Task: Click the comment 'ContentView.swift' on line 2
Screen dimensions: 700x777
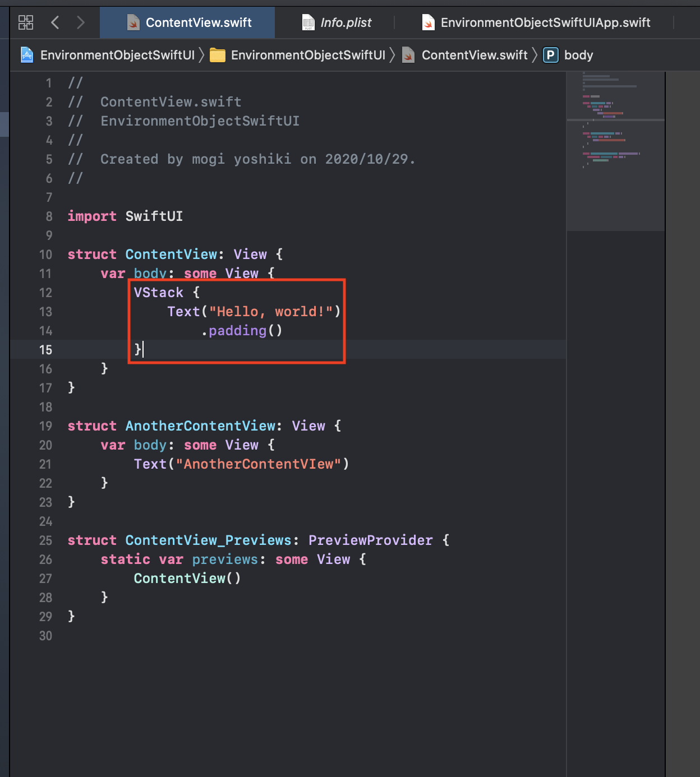Action: [x=171, y=102]
